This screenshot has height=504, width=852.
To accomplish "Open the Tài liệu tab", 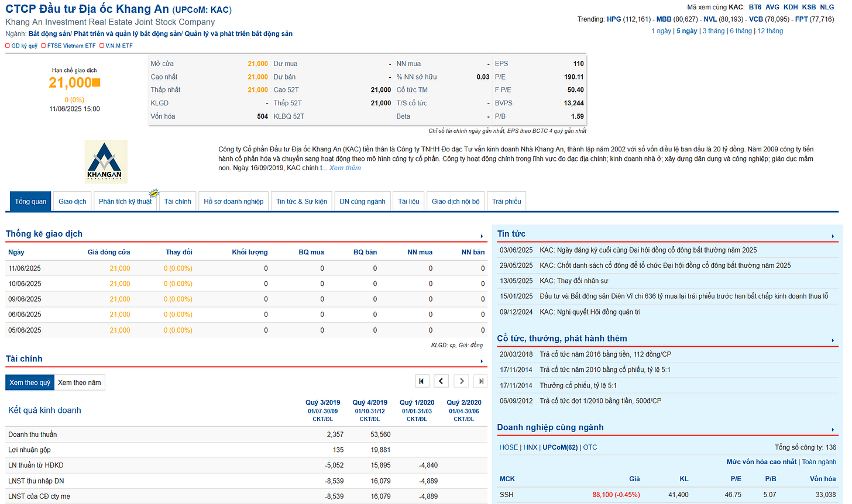I will 409,201.
